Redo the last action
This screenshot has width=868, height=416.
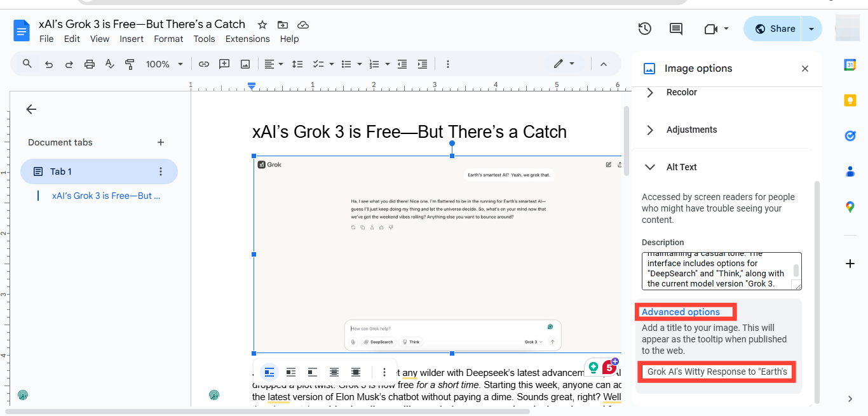(x=69, y=64)
